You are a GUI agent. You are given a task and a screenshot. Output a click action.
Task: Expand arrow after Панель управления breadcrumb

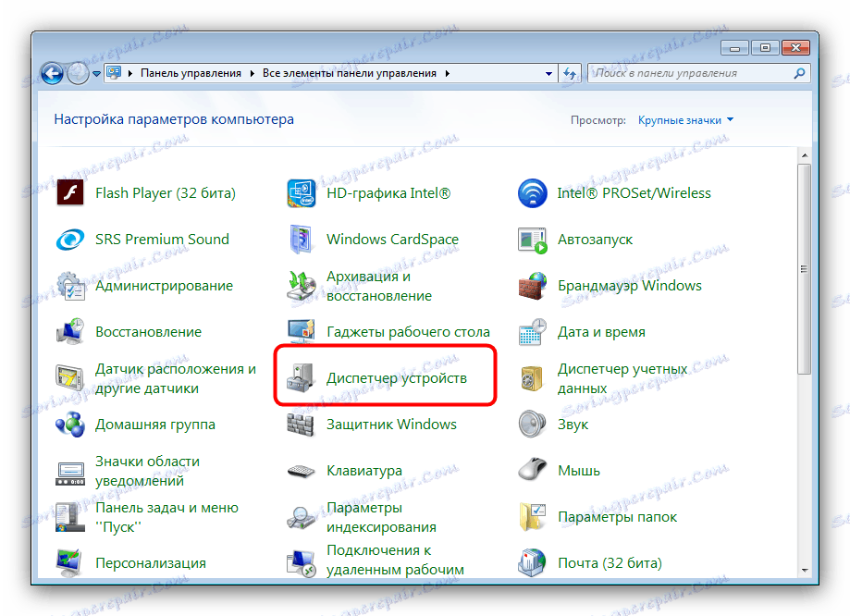(253, 73)
